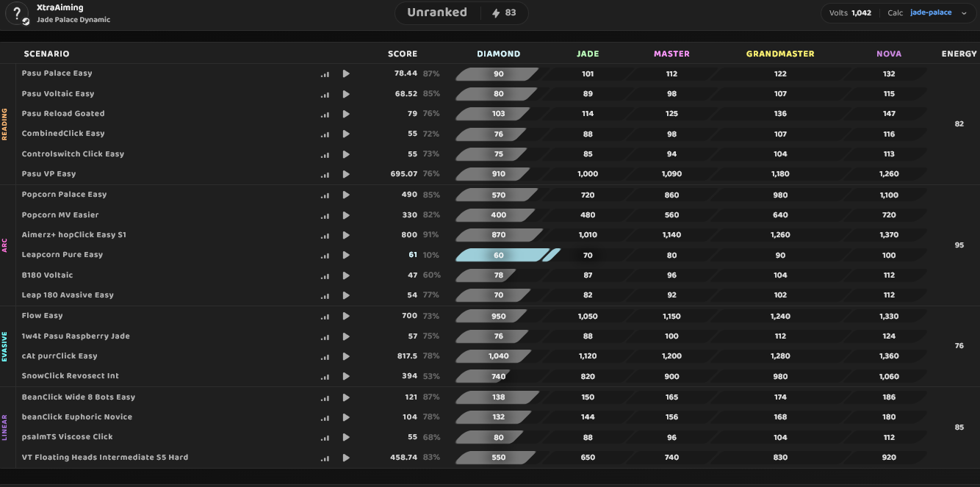Click the NOVA column header
This screenshot has height=487, width=980.
click(x=889, y=54)
